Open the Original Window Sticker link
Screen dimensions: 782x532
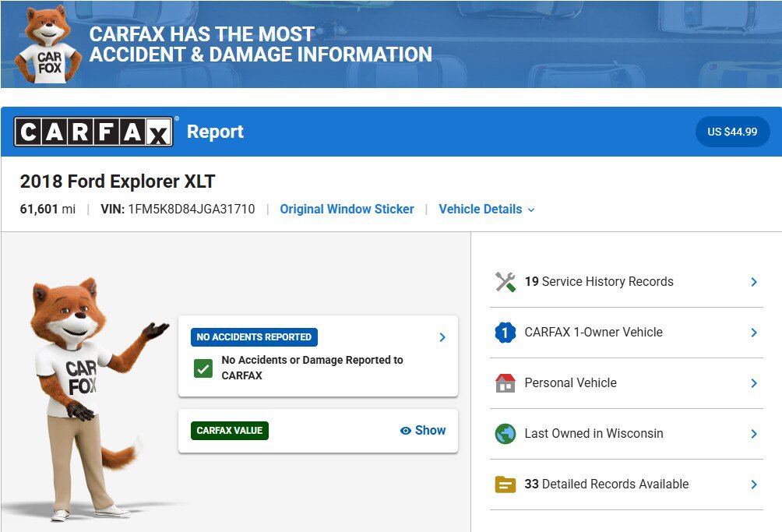click(x=347, y=210)
